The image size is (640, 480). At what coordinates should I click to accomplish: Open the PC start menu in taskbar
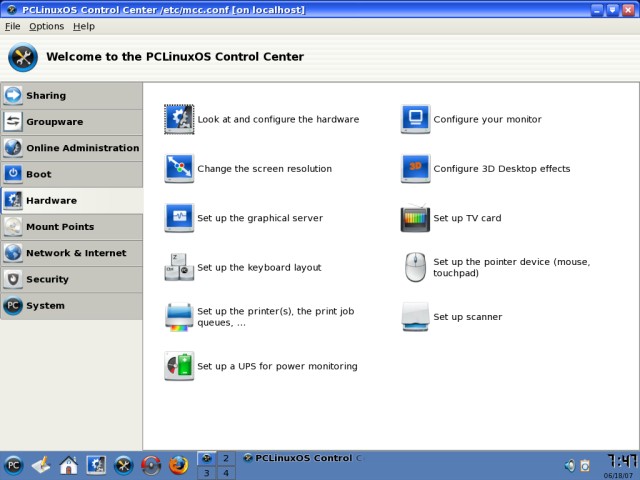click(x=13, y=465)
